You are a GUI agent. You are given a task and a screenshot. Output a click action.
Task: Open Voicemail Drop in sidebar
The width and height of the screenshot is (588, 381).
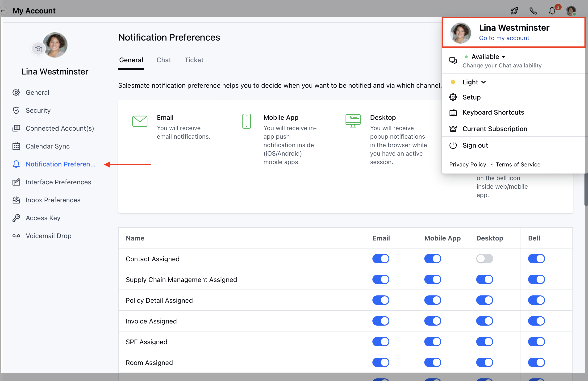click(48, 236)
